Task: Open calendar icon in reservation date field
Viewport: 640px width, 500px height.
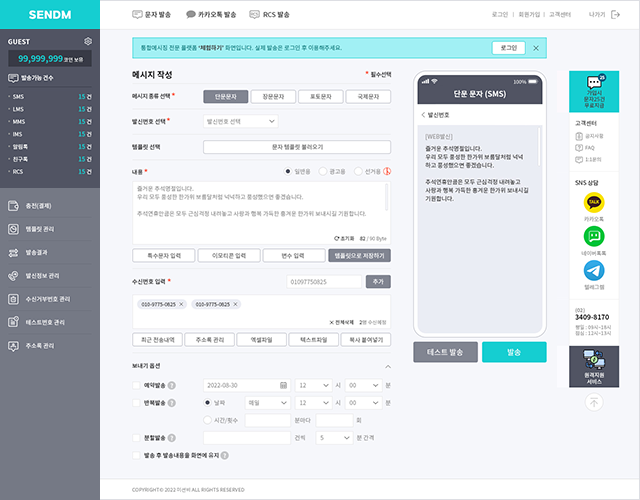Action: pos(283,385)
